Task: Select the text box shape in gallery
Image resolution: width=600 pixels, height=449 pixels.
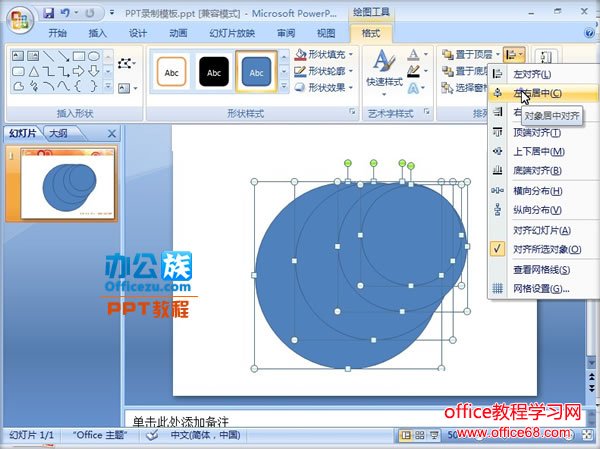Action: [x=18, y=56]
